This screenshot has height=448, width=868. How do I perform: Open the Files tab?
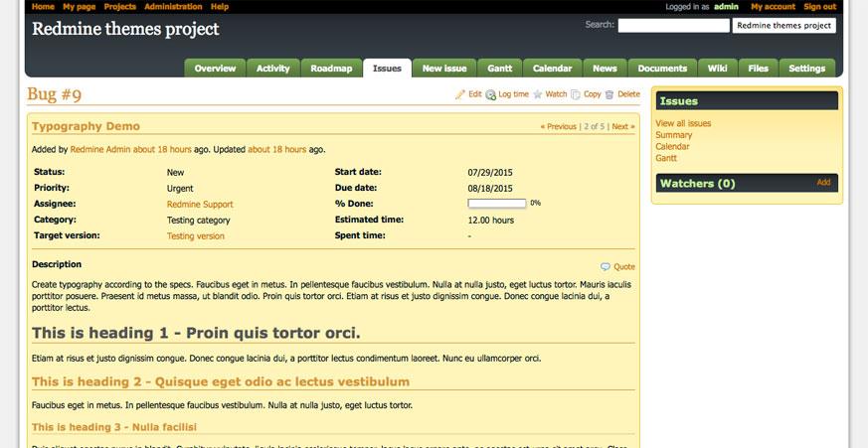758,68
